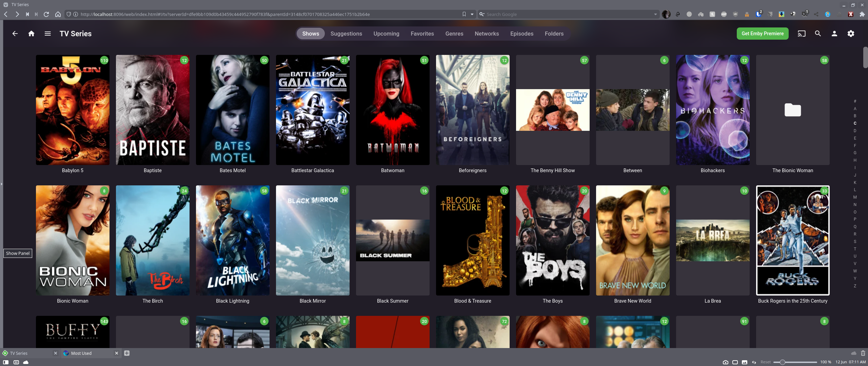The height and width of the screenshot is (366, 868).
Task: Open the hamburger navigation menu
Action: click(x=47, y=34)
